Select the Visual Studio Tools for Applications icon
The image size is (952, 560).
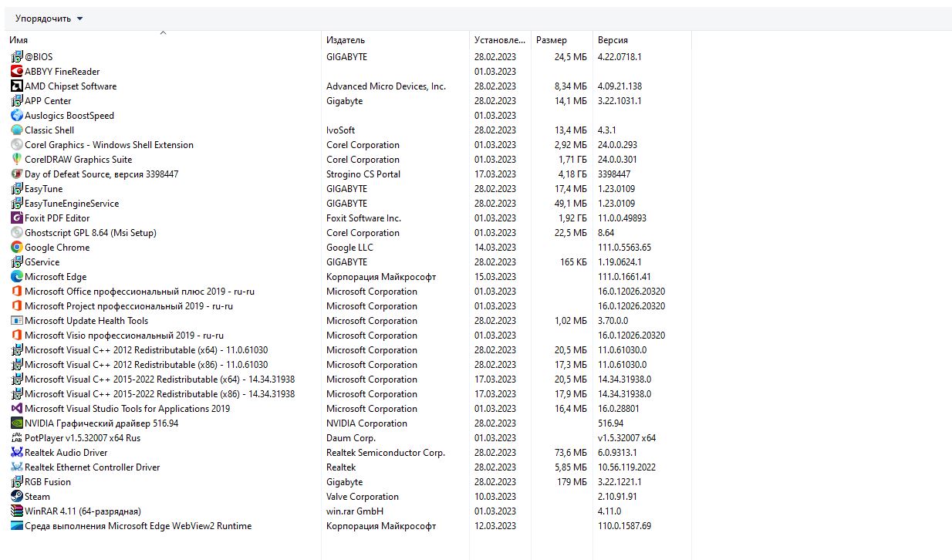pyautogui.click(x=17, y=408)
